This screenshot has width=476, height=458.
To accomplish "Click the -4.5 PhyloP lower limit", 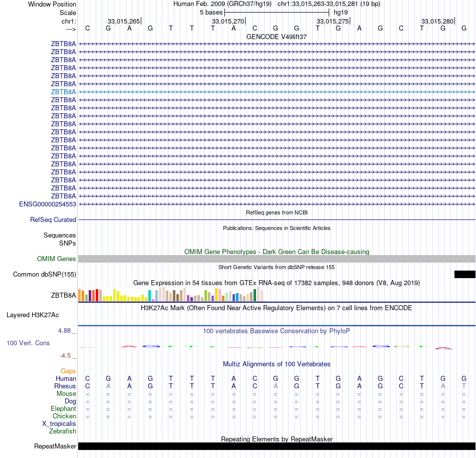I will pos(65,355).
